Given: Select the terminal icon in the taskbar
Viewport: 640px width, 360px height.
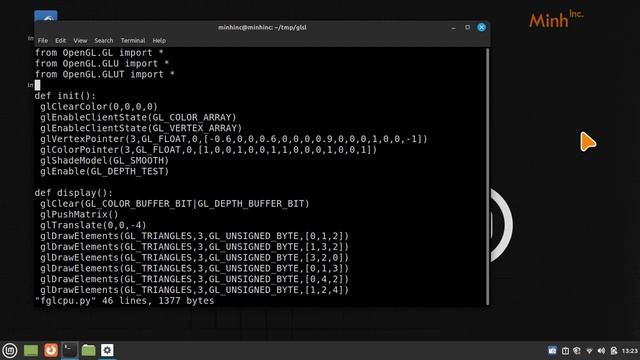Looking at the screenshot, I should (x=69, y=350).
